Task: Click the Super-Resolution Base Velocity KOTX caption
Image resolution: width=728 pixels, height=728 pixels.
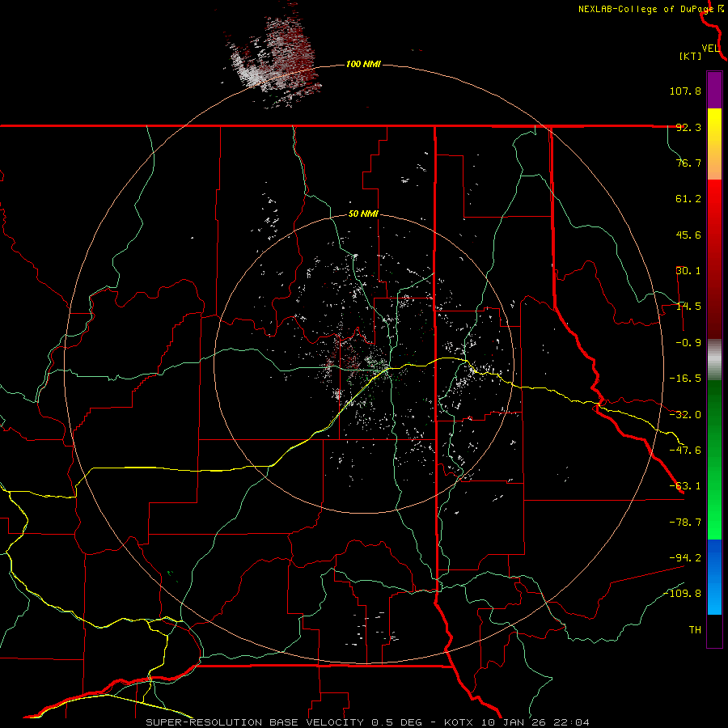Action: point(368,722)
